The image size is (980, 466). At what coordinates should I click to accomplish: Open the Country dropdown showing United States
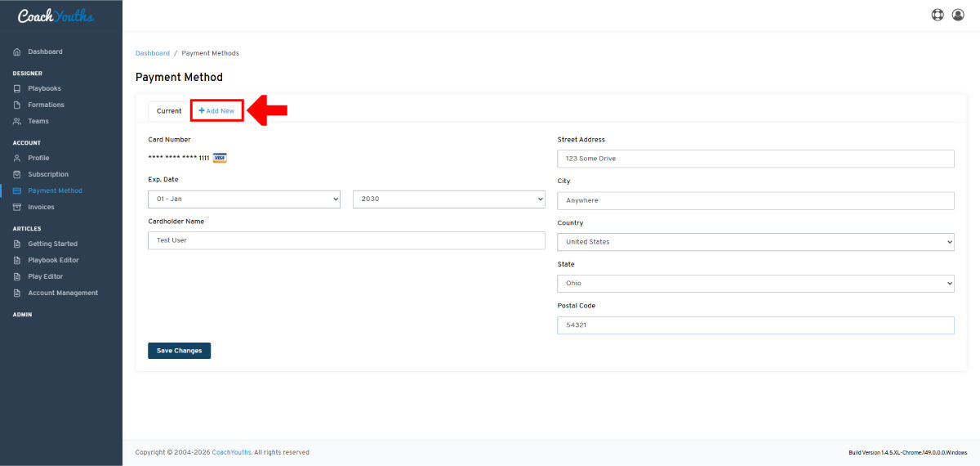(755, 242)
